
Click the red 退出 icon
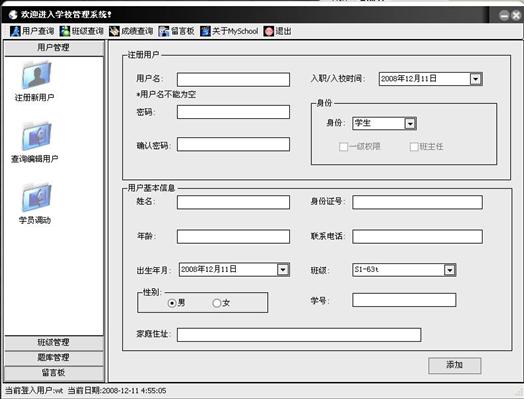pos(268,31)
